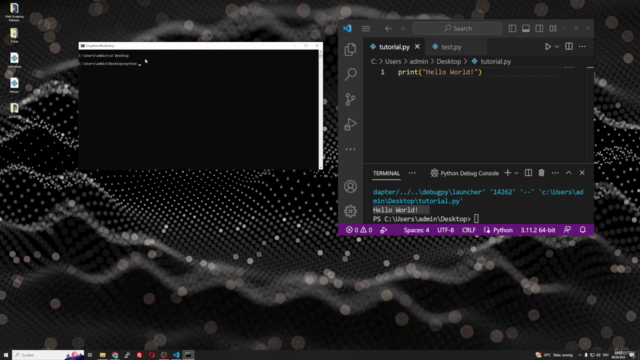Add a new terminal with plus icon

coord(507,173)
